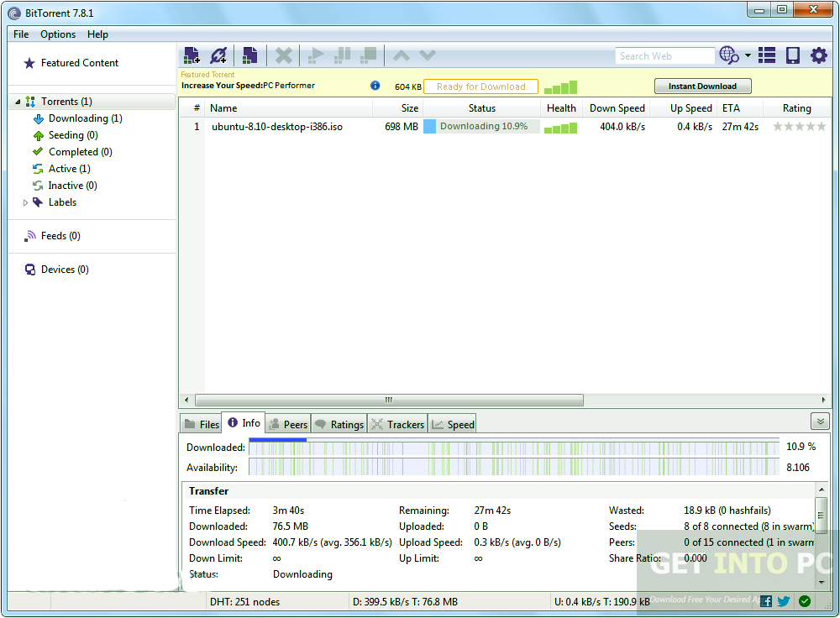
Task: Move torrent down the queue arrow
Action: 428,55
